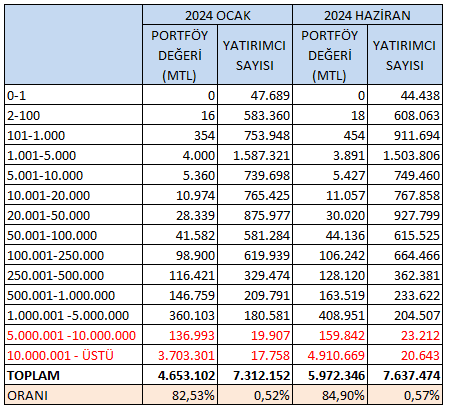The height and width of the screenshot is (409, 451).
Task: Select the 2024 OCAK header cell
Action: pyautogui.click(x=217, y=15)
